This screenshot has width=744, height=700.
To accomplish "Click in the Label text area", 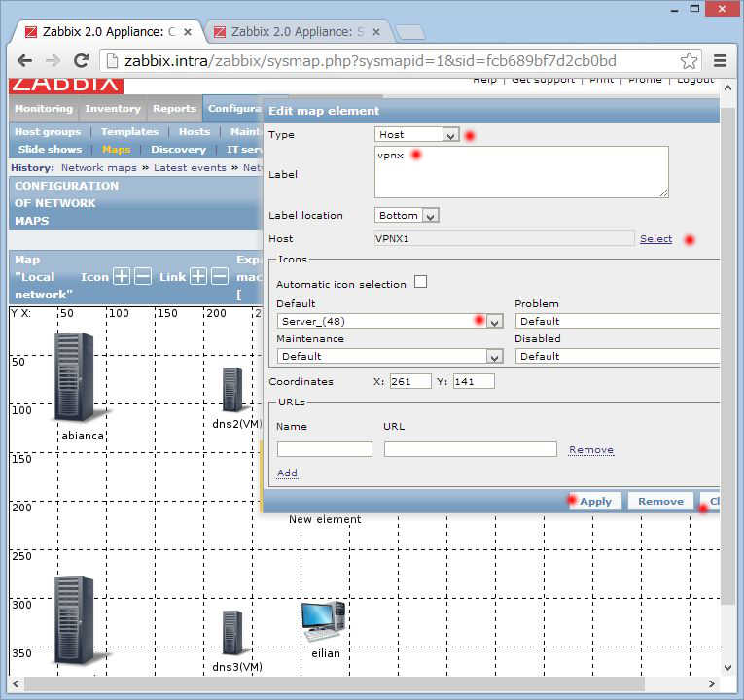I will click(x=521, y=172).
